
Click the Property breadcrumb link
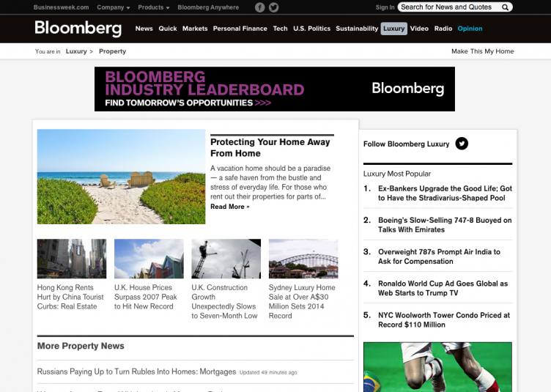112,51
